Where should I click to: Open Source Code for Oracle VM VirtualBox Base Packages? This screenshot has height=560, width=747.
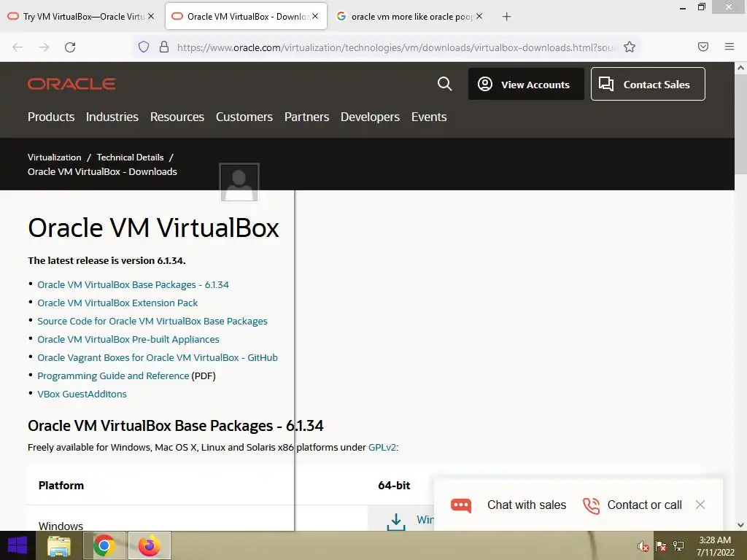coord(152,322)
